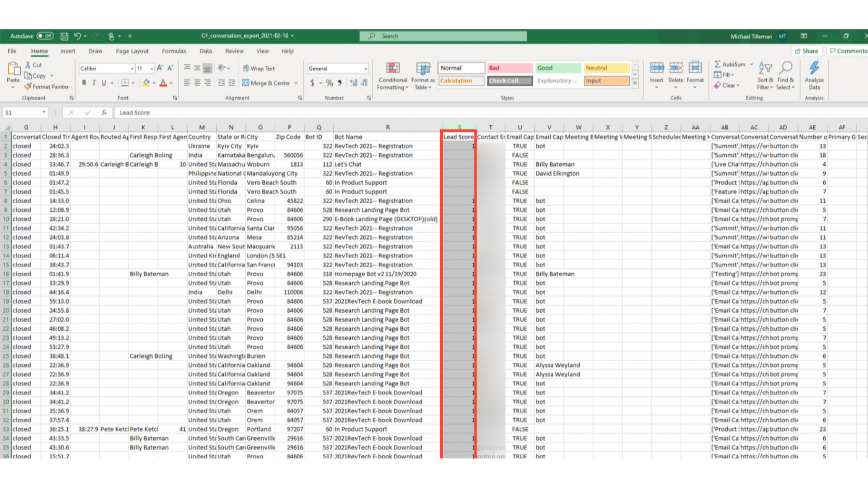The image size is (868, 488).
Task: Open the Formulas tab
Action: (x=174, y=51)
